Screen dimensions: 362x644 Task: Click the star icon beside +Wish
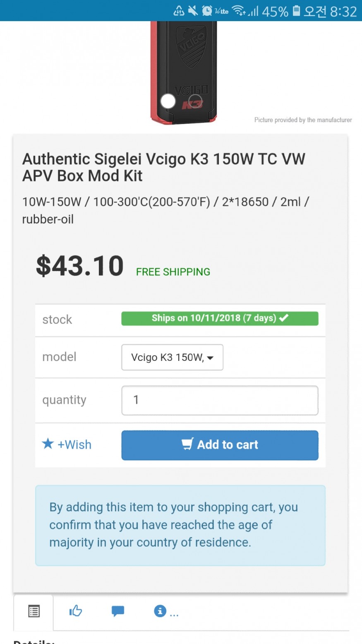pyautogui.click(x=48, y=444)
